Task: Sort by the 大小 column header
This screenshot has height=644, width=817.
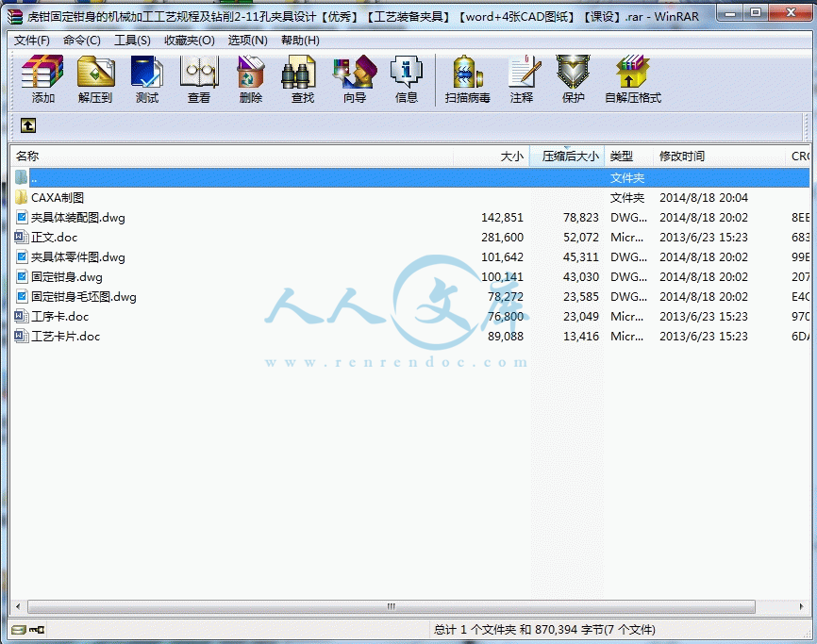Action: click(x=492, y=157)
